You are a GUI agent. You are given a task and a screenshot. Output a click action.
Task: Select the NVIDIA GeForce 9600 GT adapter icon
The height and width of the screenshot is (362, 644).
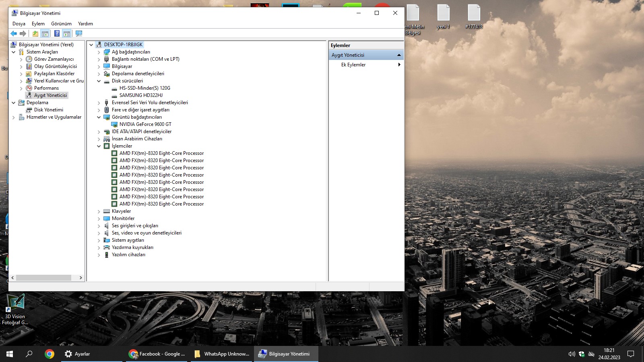114,124
